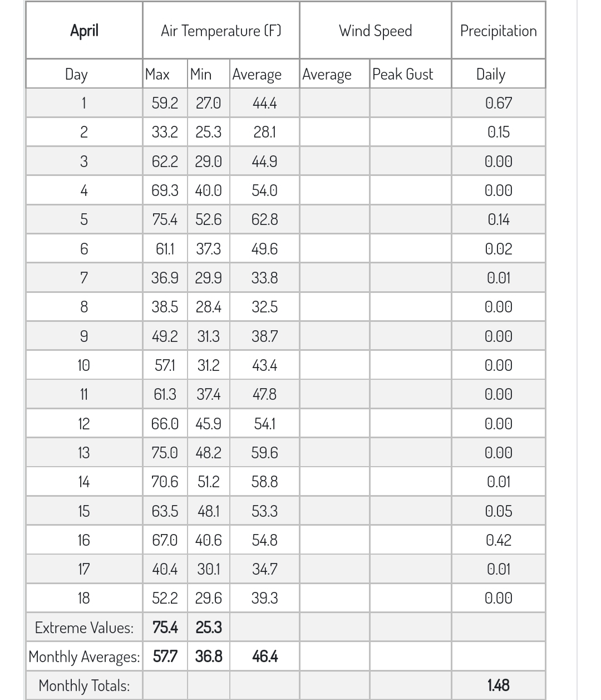
Task: Select the Min temperature subheader
Action: (x=201, y=74)
